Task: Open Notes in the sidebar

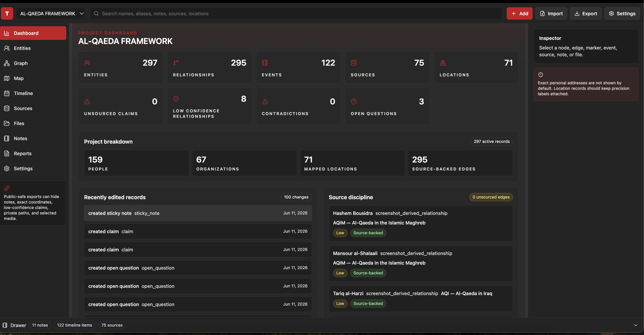Action: coord(33,138)
